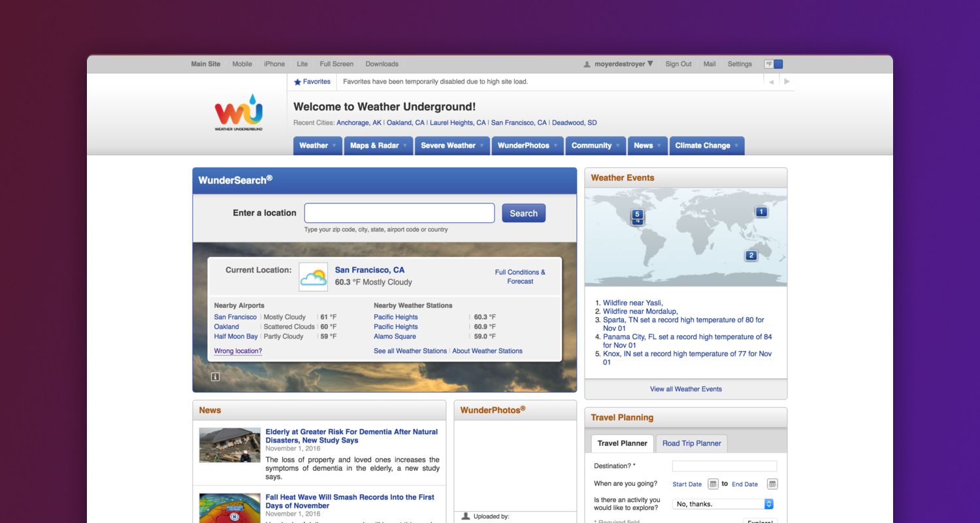The height and width of the screenshot is (523, 980).
Task: Open the Wildfire near Yasli event
Action: point(633,303)
